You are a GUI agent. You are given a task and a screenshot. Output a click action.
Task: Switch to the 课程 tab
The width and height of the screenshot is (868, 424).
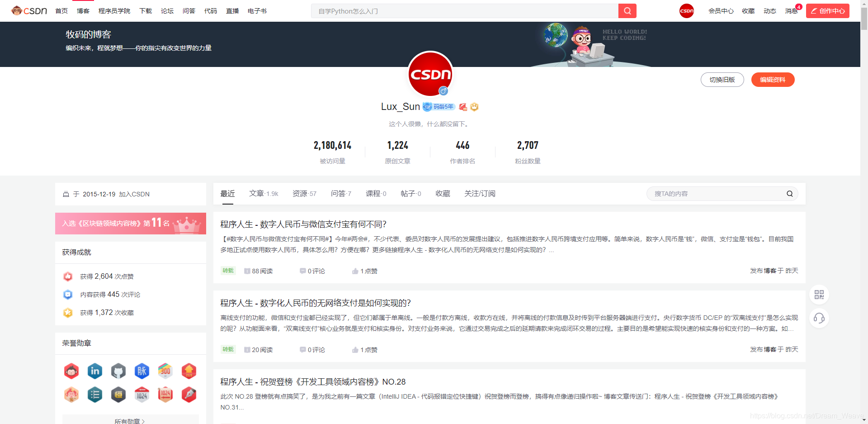pyautogui.click(x=376, y=194)
